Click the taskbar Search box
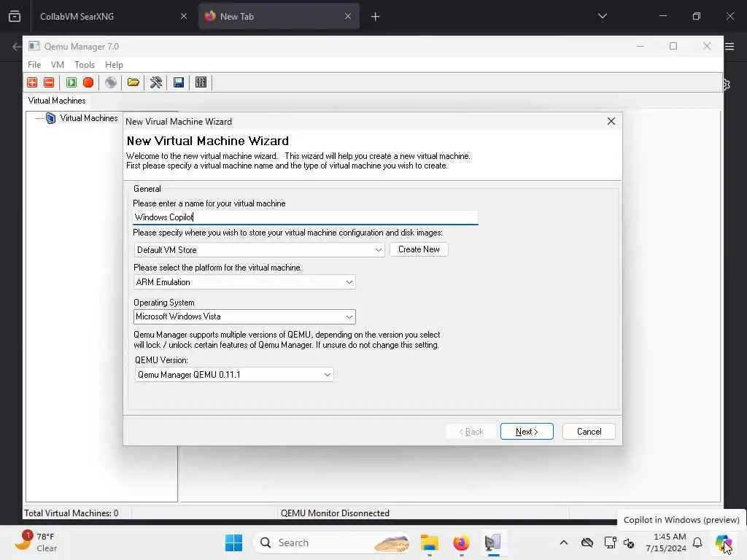747x560 pixels. (x=333, y=542)
